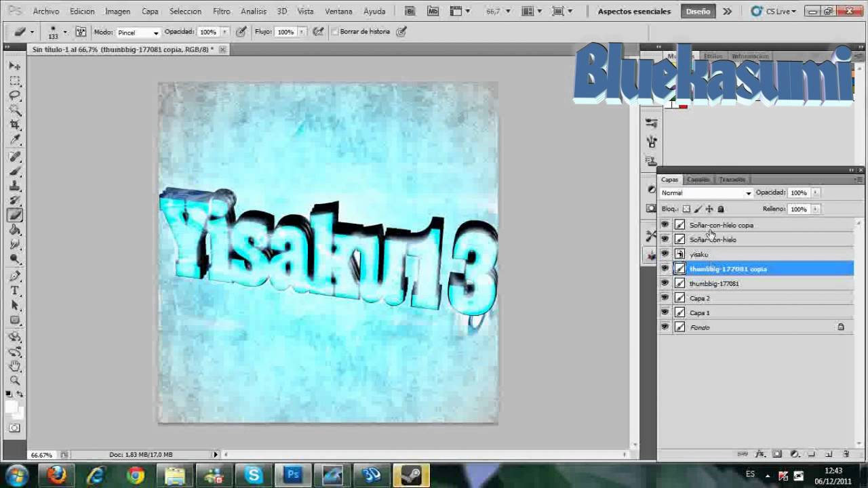Select the 3D Object Rotate tool
Screen dimensions: 868x488
click(x=15, y=337)
